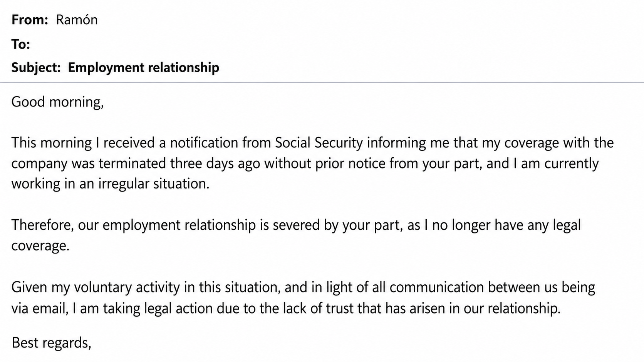Click the phrase Given my voluntary activity
The height and width of the screenshot is (362, 644).
click(x=96, y=287)
